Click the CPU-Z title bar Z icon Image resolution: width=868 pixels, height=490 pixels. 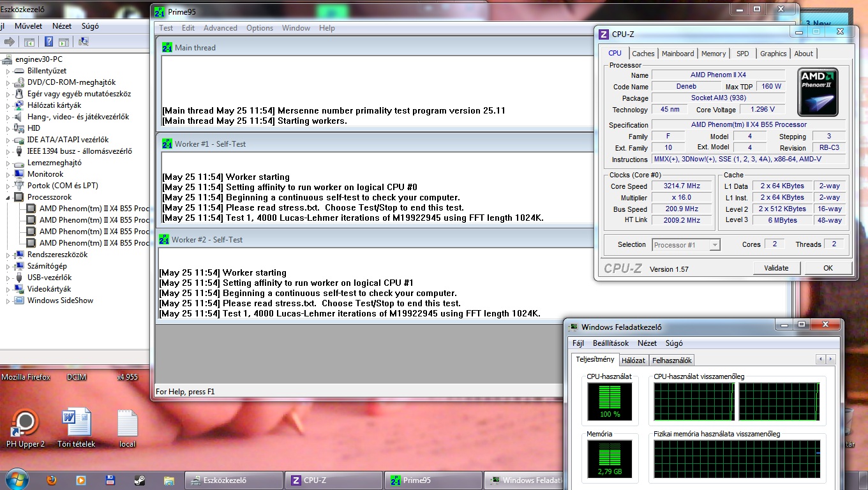point(604,34)
